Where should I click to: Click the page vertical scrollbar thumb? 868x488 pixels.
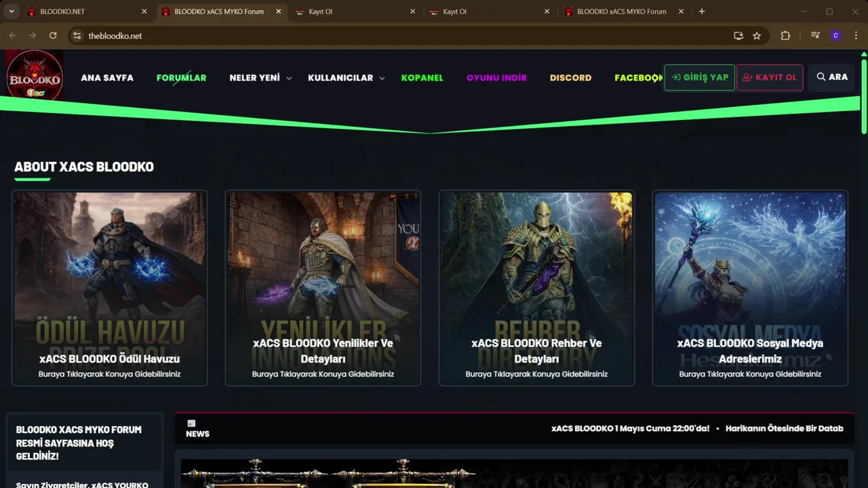pos(864,96)
